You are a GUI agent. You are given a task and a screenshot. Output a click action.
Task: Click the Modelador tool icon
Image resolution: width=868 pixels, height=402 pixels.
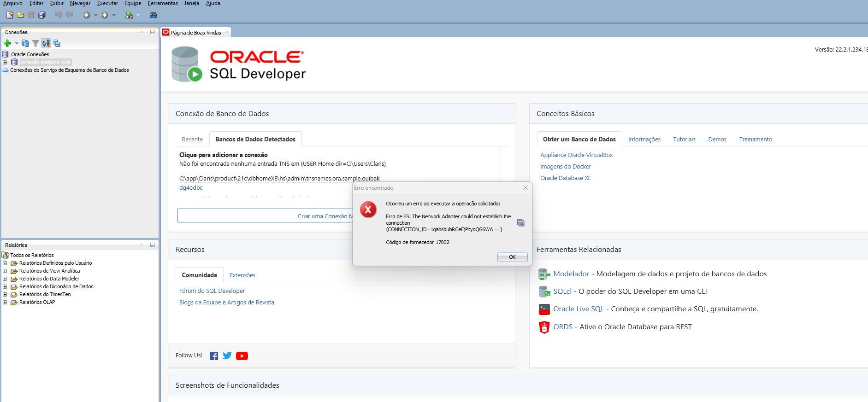pos(544,274)
